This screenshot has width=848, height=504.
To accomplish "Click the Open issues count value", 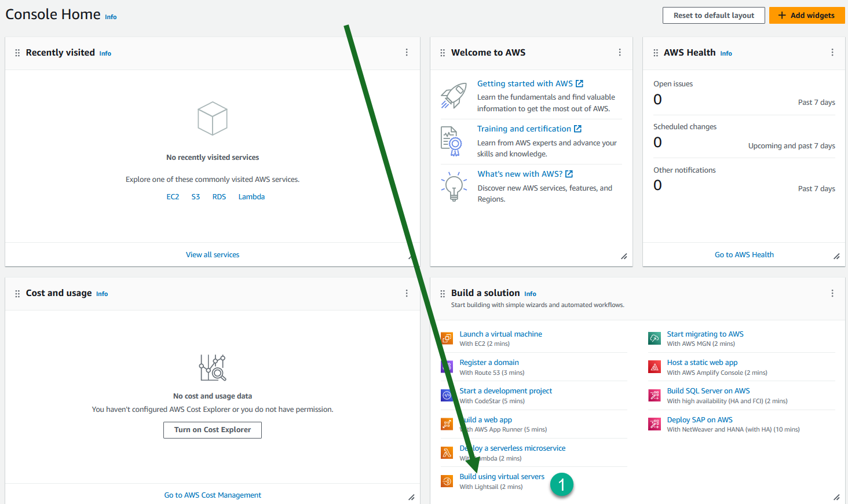I will pos(657,100).
